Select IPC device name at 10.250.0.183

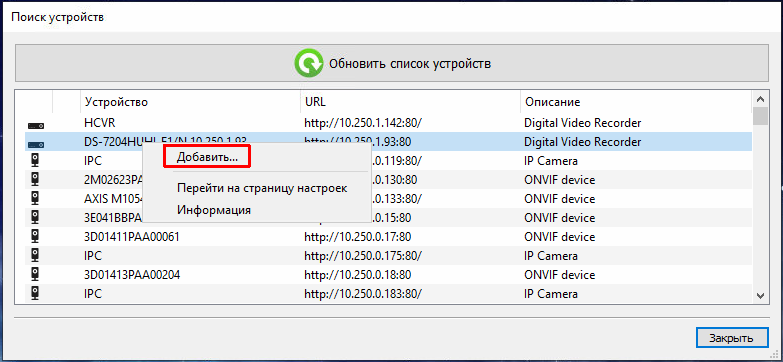93,294
